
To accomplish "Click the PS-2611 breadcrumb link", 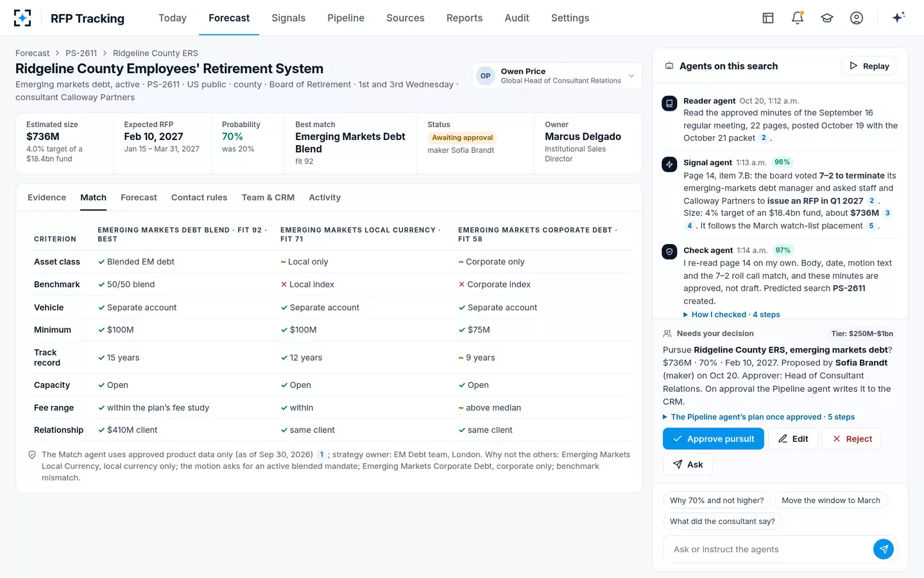I will 81,53.
